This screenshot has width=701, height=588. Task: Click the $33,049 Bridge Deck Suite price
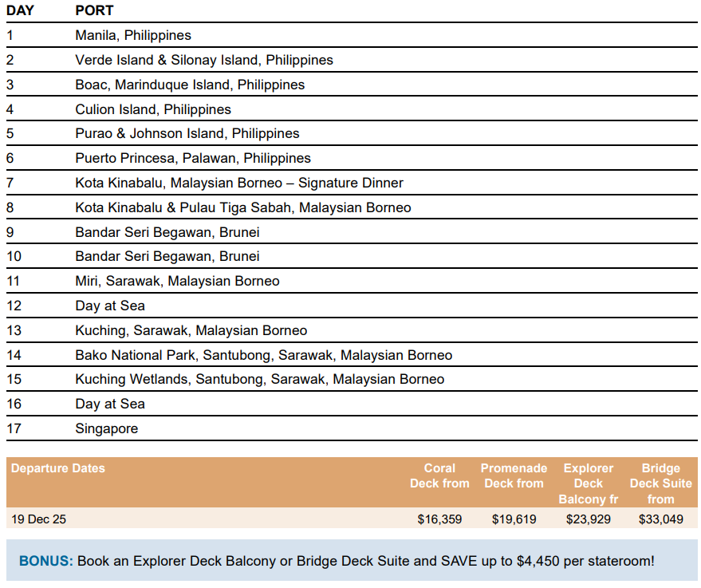click(661, 519)
